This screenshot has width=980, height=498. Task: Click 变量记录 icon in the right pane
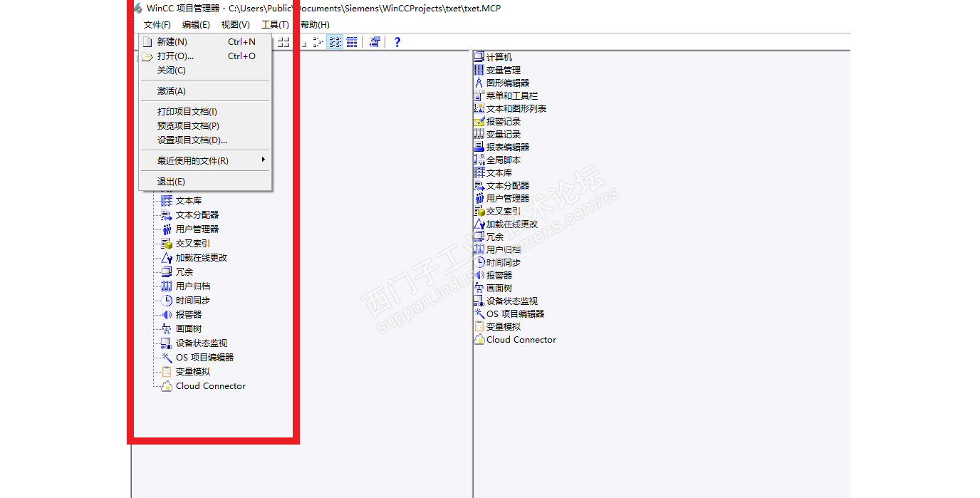[479, 134]
